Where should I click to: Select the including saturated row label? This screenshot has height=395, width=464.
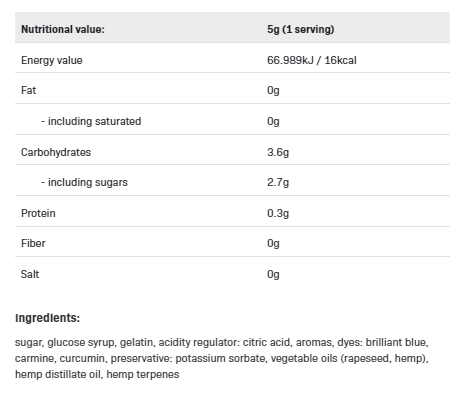click(x=91, y=121)
